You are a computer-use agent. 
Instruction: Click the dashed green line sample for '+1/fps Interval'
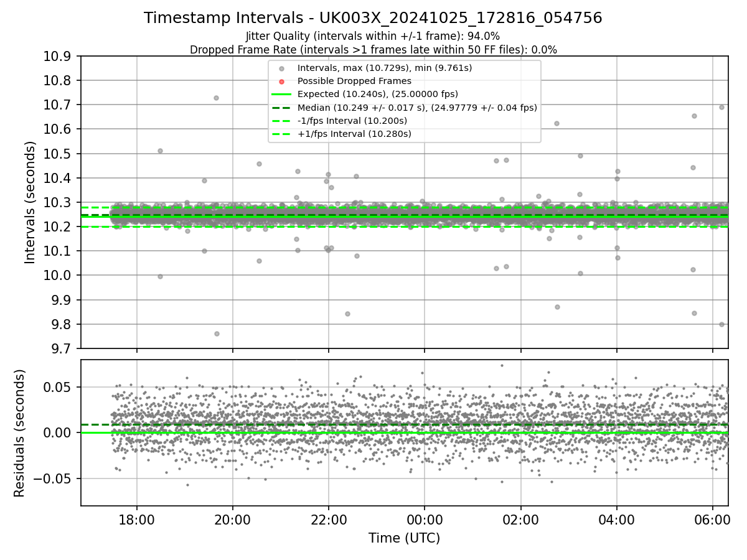coord(282,134)
